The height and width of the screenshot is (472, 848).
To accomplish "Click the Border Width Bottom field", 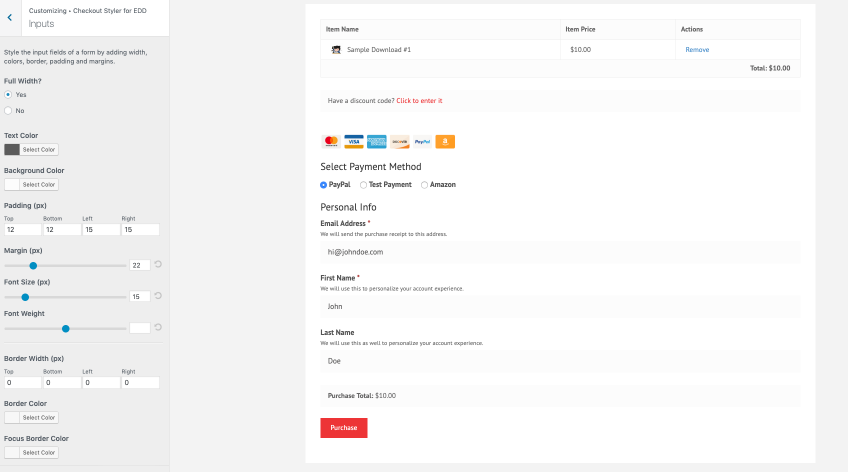I will (x=62, y=383).
